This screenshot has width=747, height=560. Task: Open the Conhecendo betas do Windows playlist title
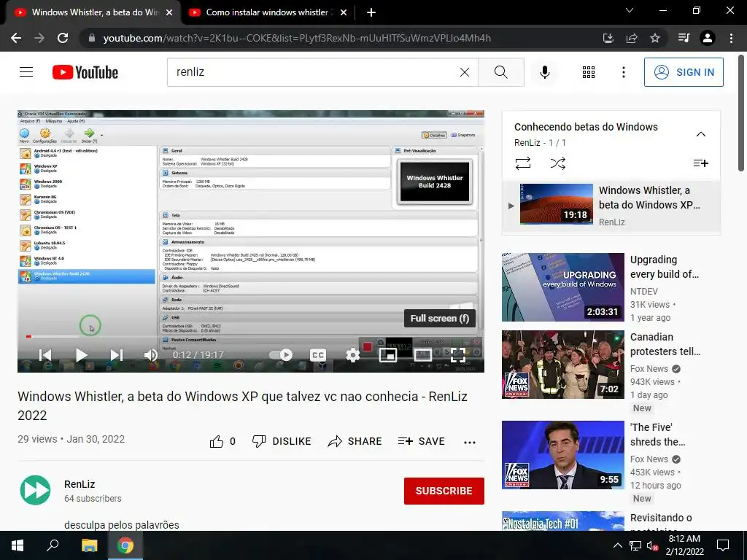(586, 127)
